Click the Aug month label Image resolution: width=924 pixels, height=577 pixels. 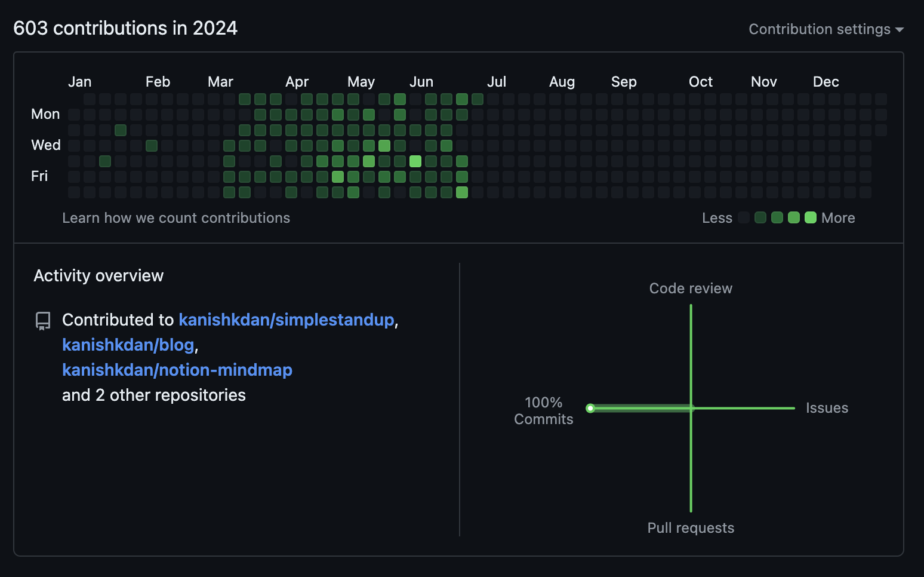coord(562,82)
